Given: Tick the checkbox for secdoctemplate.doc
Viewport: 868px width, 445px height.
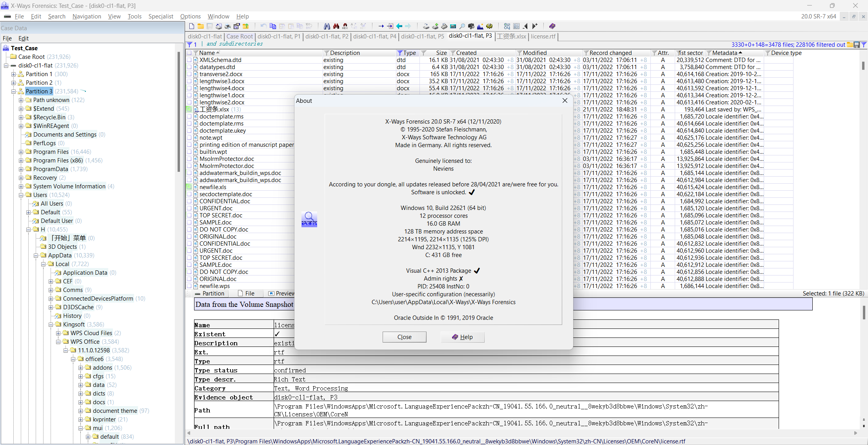Looking at the screenshot, I should click(189, 194).
